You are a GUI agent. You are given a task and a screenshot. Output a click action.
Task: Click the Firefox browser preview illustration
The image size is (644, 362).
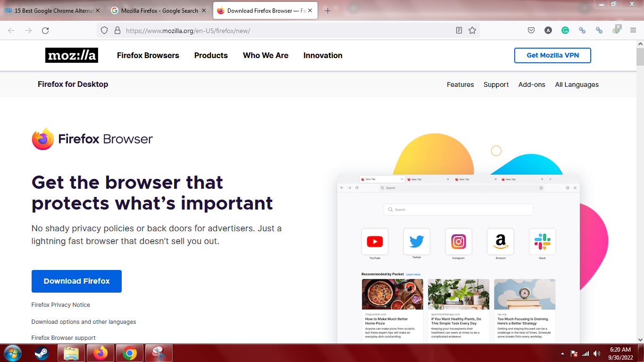pos(459,259)
